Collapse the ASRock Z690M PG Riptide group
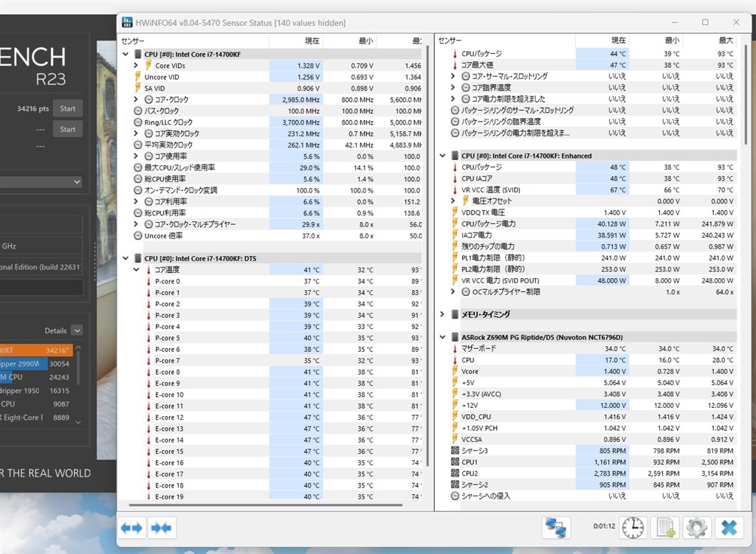 point(442,337)
